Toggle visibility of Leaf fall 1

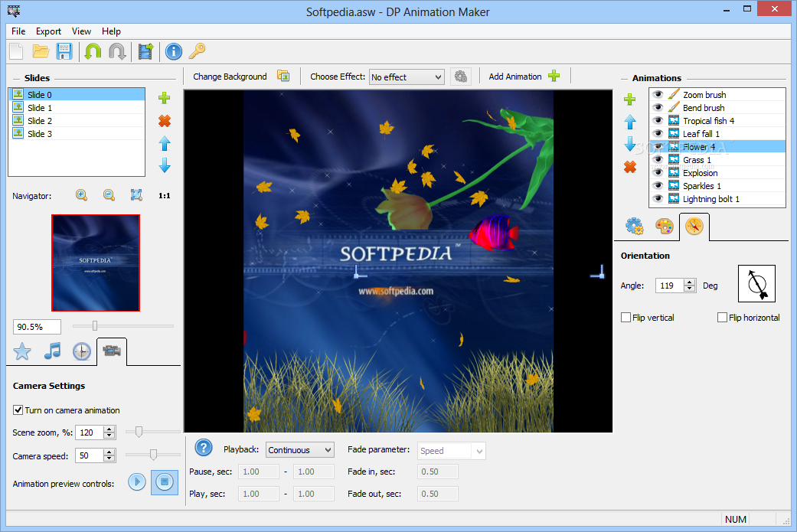(658, 134)
